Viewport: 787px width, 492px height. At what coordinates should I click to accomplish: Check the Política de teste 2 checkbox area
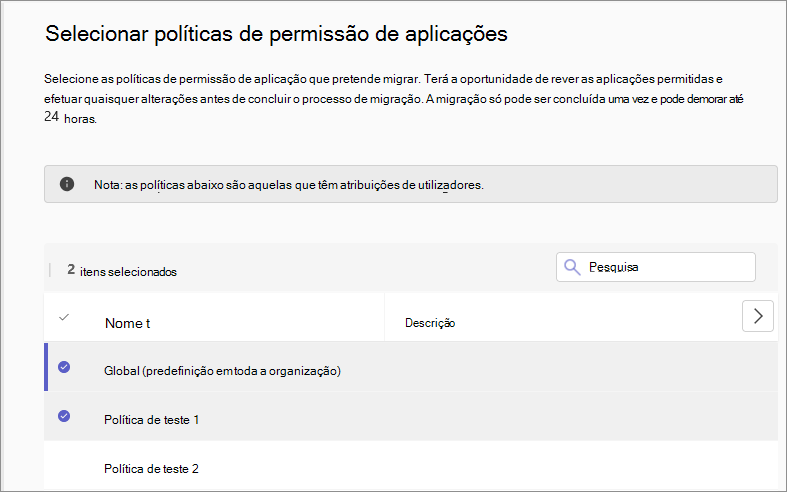[x=64, y=467]
